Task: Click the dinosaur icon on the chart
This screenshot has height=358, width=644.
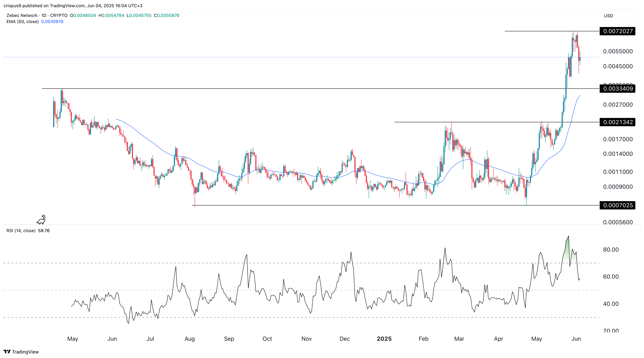Action: [x=41, y=220]
